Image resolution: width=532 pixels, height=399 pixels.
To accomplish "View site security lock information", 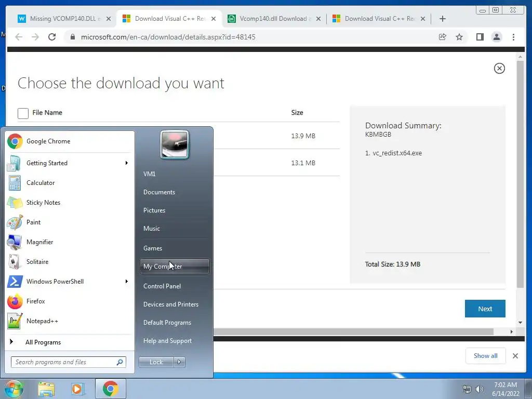I will point(73,37).
